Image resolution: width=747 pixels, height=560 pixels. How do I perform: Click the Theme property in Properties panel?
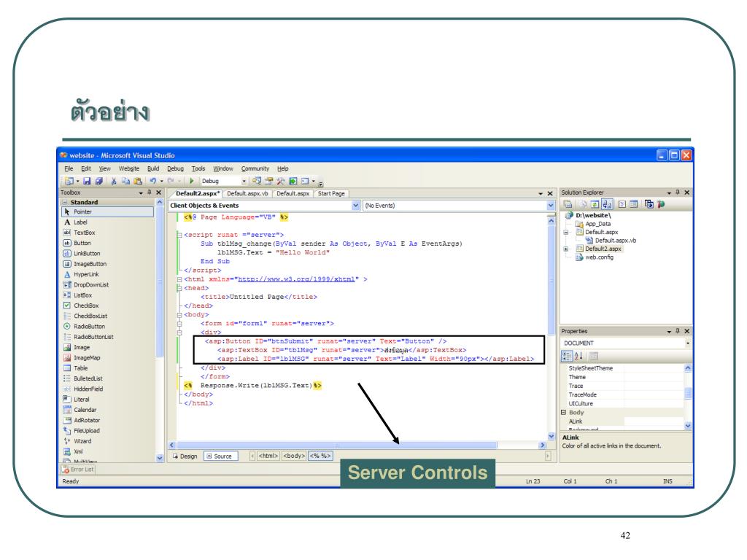click(x=577, y=377)
